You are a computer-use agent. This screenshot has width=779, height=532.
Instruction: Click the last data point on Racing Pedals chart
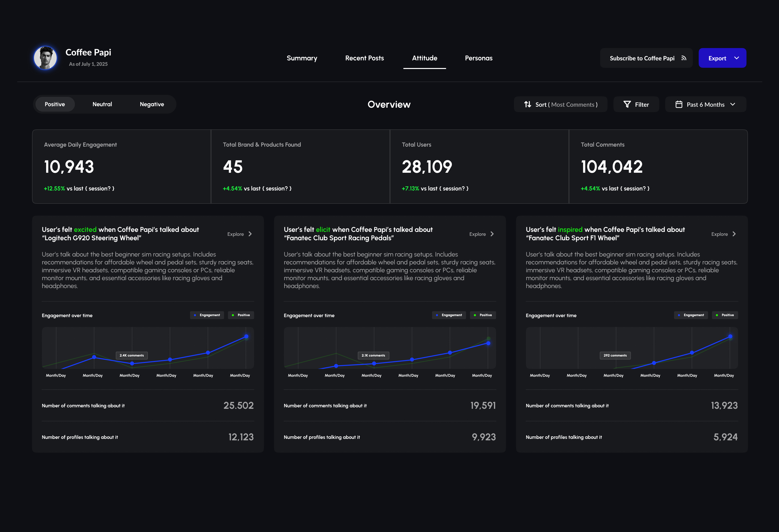pyautogui.click(x=488, y=343)
